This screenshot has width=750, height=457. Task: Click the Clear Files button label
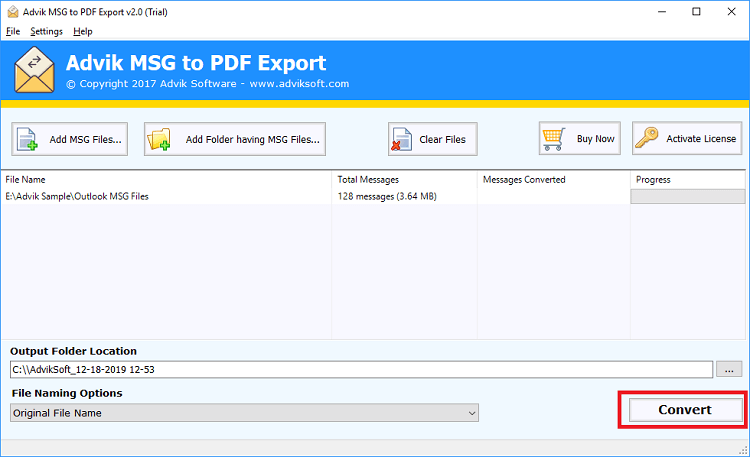(442, 140)
